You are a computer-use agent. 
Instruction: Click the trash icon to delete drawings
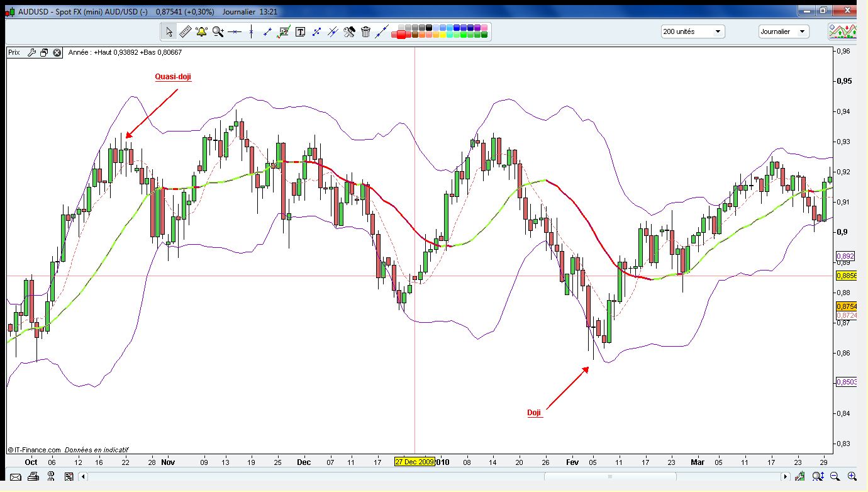coord(365,31)
